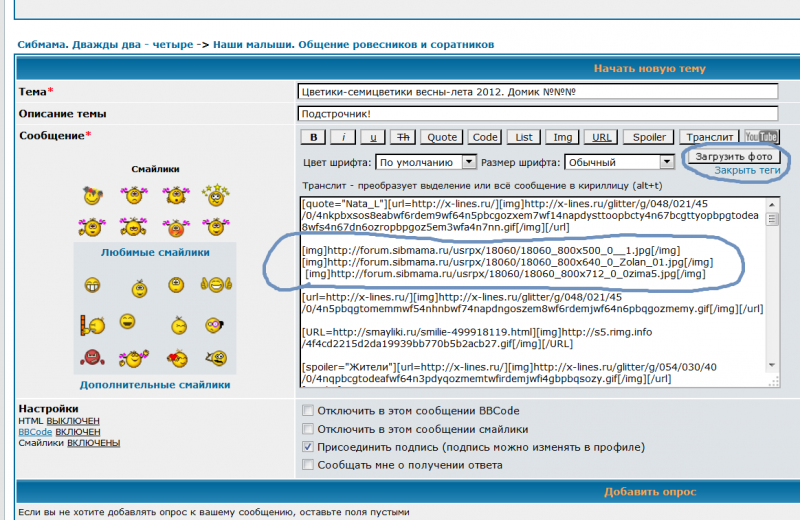The height and width of the screenshot is (520, 800).
Task: Click the Закрыть теги link
Action: tap(747, 170)
